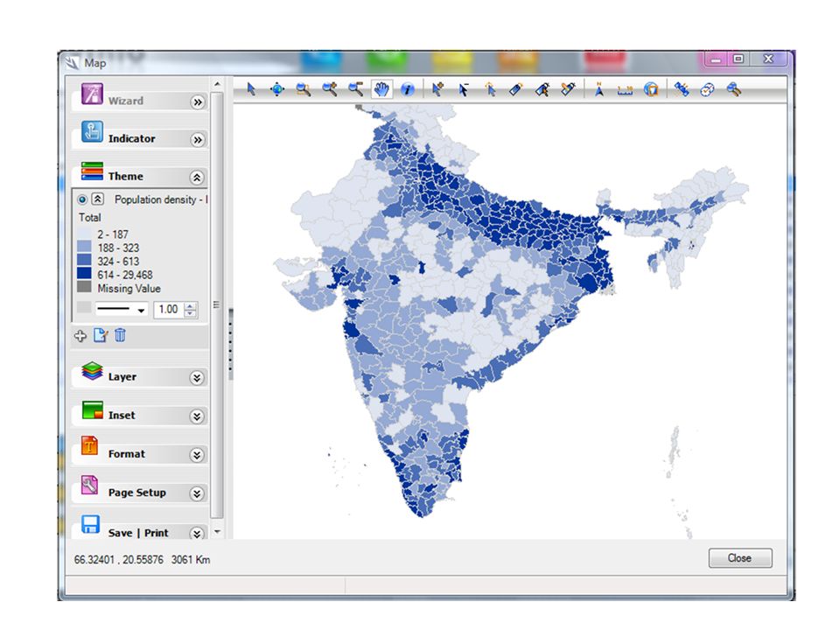Viewport: 840px width, 630px height.
Task: Toggle the north arrow symbol
Action: click(x=599, y=89)
